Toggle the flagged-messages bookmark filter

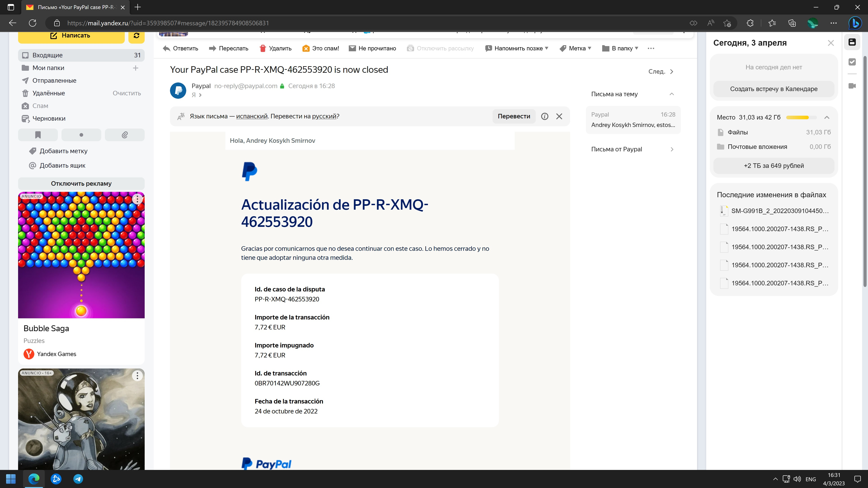pos(38,135)
